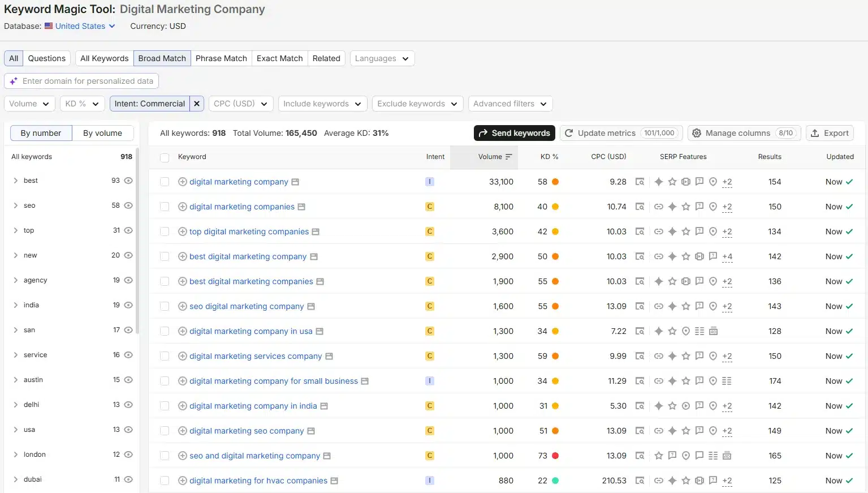Viewport: 868px width, 493px height.
Task: Click the Manage columns button label
Action: tap(738, 133)
